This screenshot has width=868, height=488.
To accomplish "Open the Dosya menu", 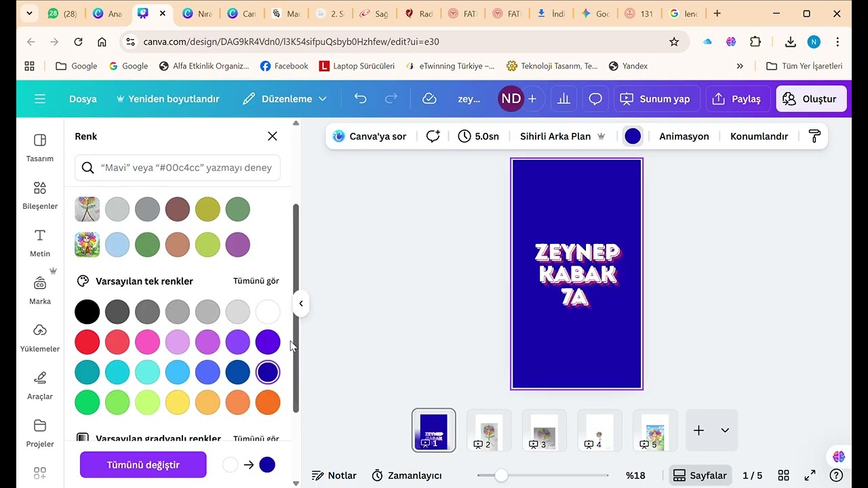I will pyautogui.click(x=83, y=99).
